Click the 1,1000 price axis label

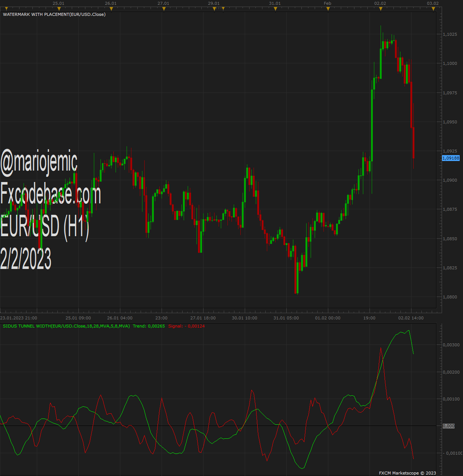tap(450, 63)
